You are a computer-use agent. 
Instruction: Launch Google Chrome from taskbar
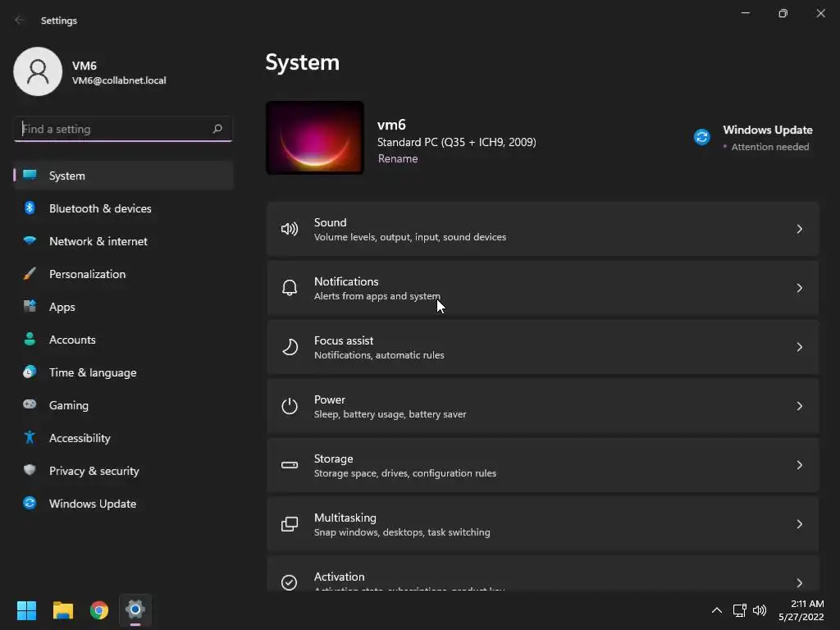point(99,610)
